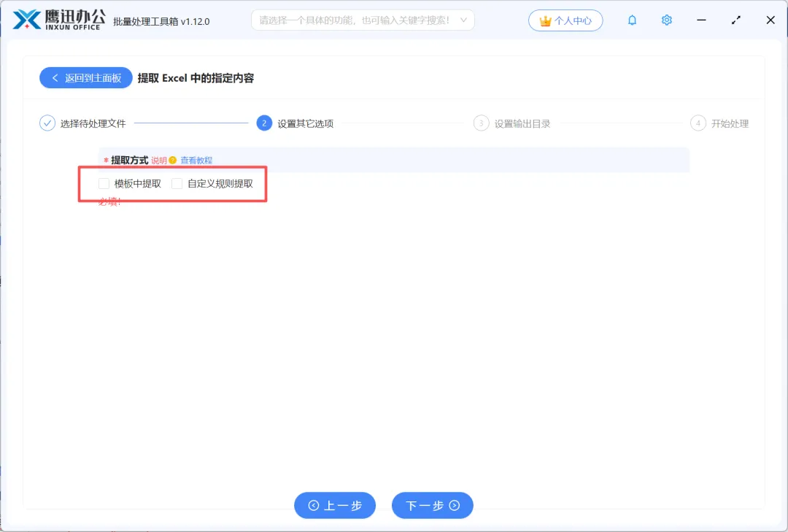Click the 提取方式 label
The image size is (788, 532).
coord(130,161)
